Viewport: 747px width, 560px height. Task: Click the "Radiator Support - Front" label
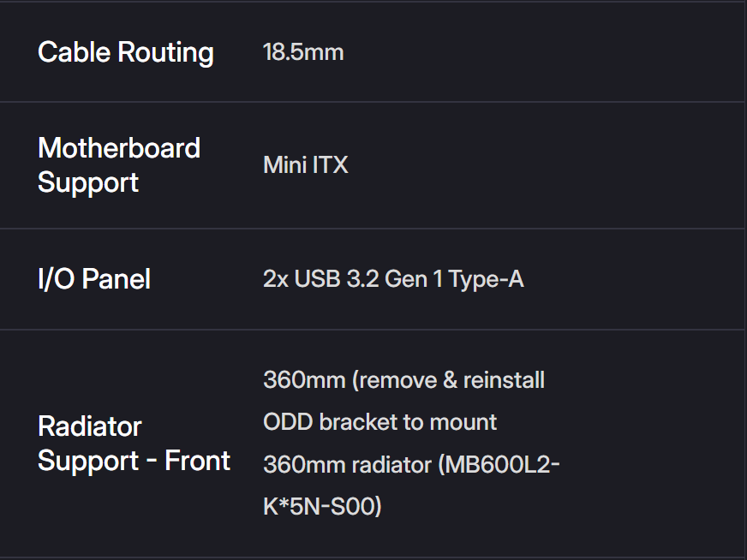coord(134,444)
